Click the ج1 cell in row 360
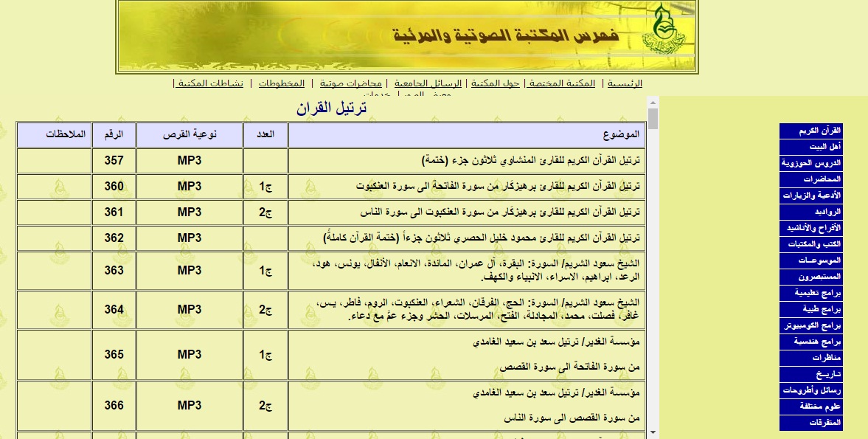 coord(265,187)
